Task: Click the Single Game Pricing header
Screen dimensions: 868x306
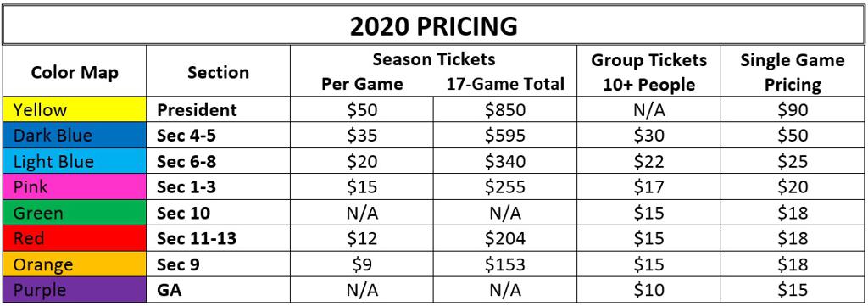Action: (x=793, y=72)
